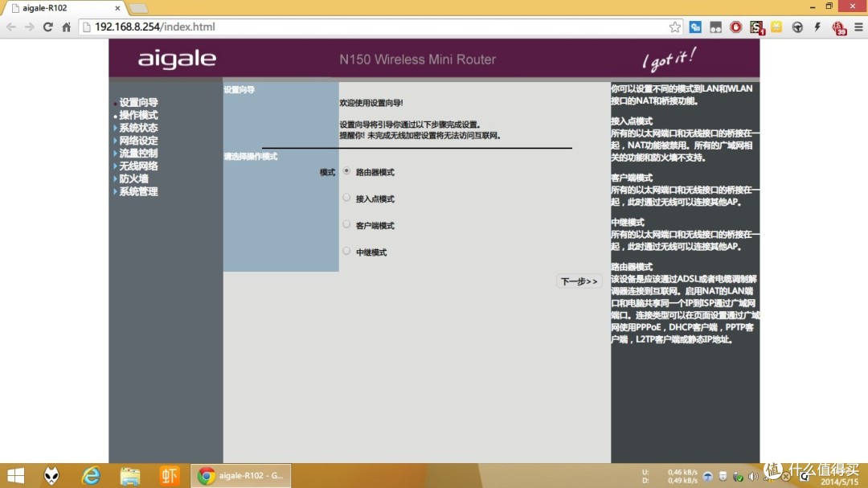
Task: Open the Chrome hamburger menu
Action: tap(858, 27)
